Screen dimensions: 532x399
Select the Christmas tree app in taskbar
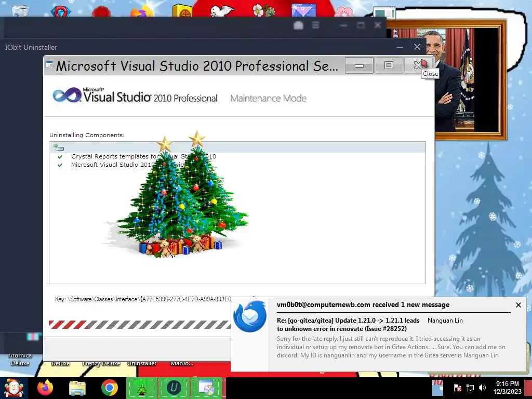142,388
